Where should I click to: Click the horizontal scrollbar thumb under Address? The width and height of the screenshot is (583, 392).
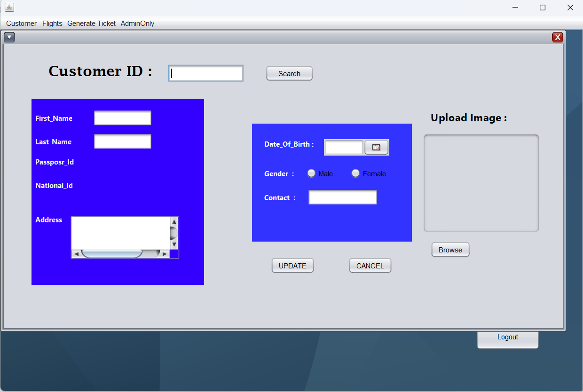[113, 254]
